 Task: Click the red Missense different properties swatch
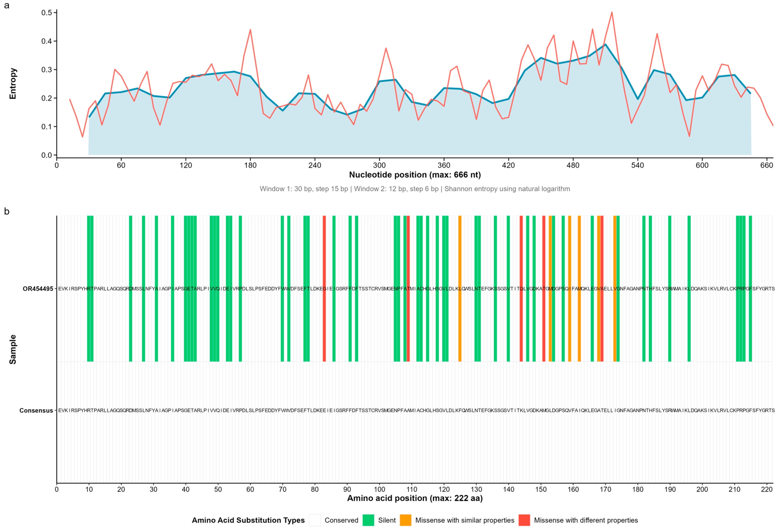click(x=524, y=520)
